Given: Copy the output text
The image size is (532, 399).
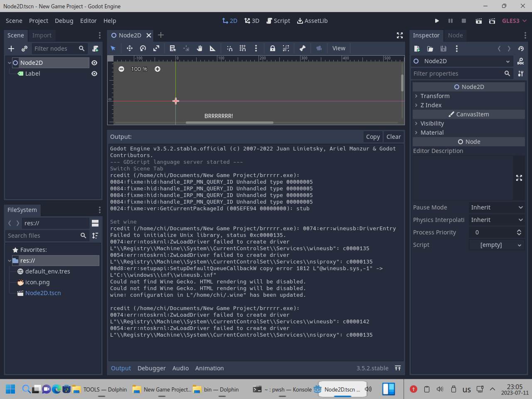Looking at the screenshot, I should tap(372, 137).
